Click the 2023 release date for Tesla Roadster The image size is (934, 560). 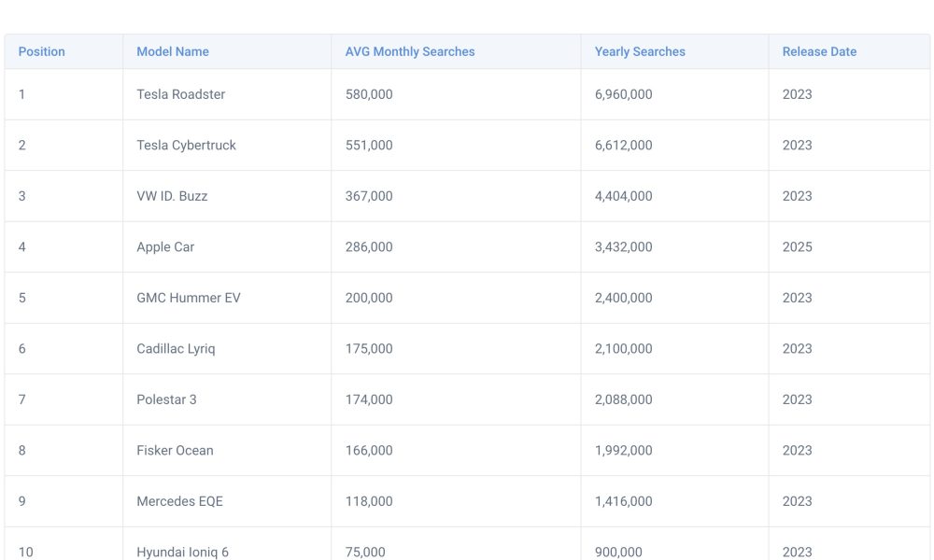[797, 94]
